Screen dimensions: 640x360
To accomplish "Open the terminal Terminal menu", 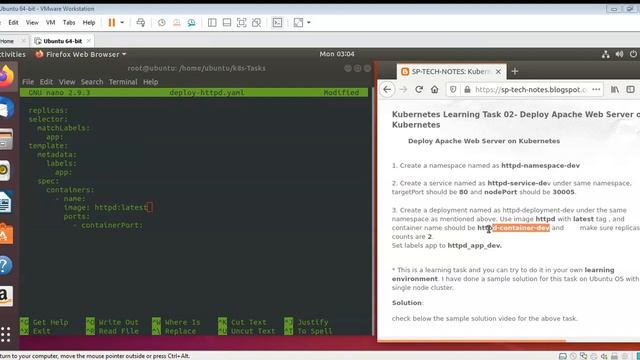I will (x=123, y=82).
